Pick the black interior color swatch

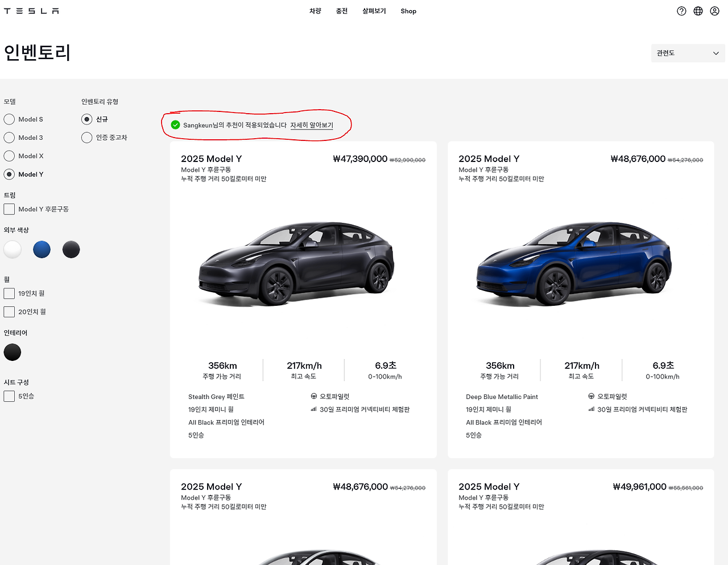(13, 352)
